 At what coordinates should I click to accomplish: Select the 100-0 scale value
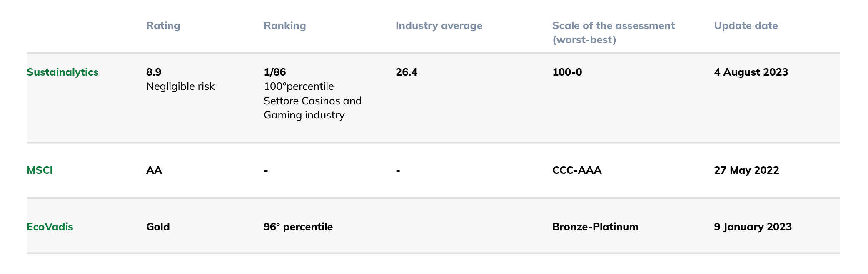tap(567, 72)
